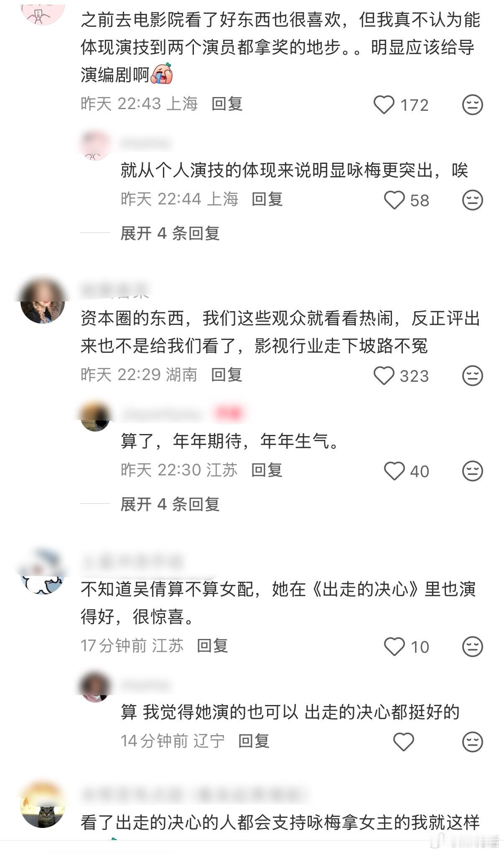Reply to the 22:30 Jiangsu comment
The image size is (504, 853).
coord(267,470)
